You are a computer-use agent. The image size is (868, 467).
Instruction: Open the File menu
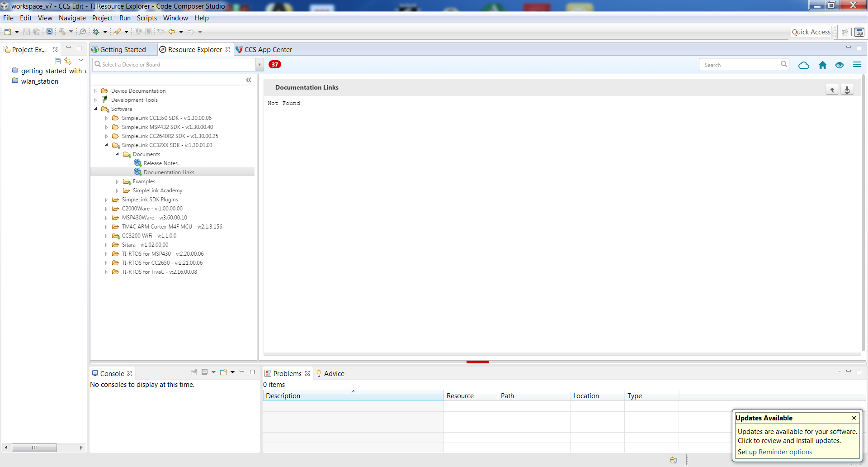tap(8, 18)
